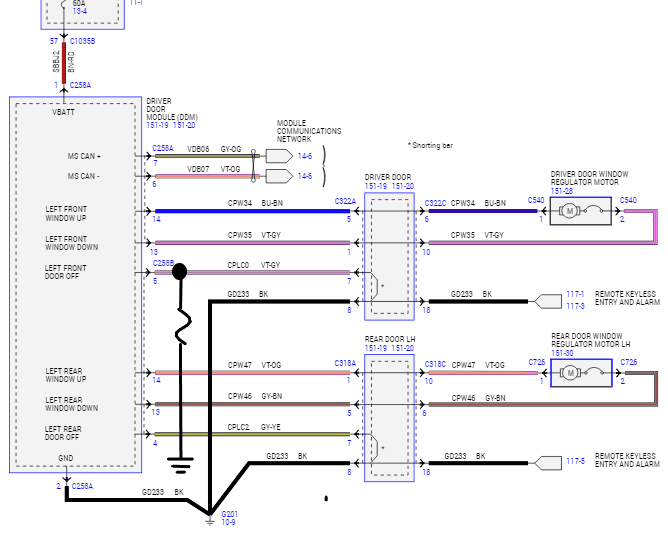Click connector label C1035B

point(82,41)
